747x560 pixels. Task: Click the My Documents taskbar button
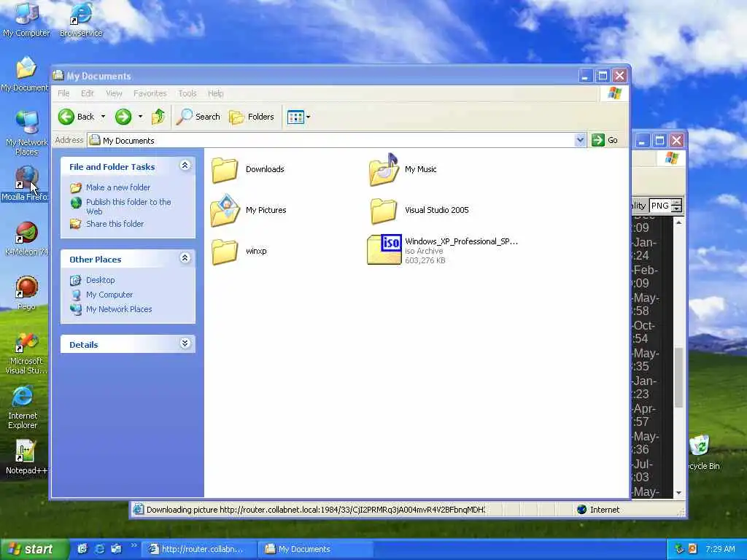315,549
